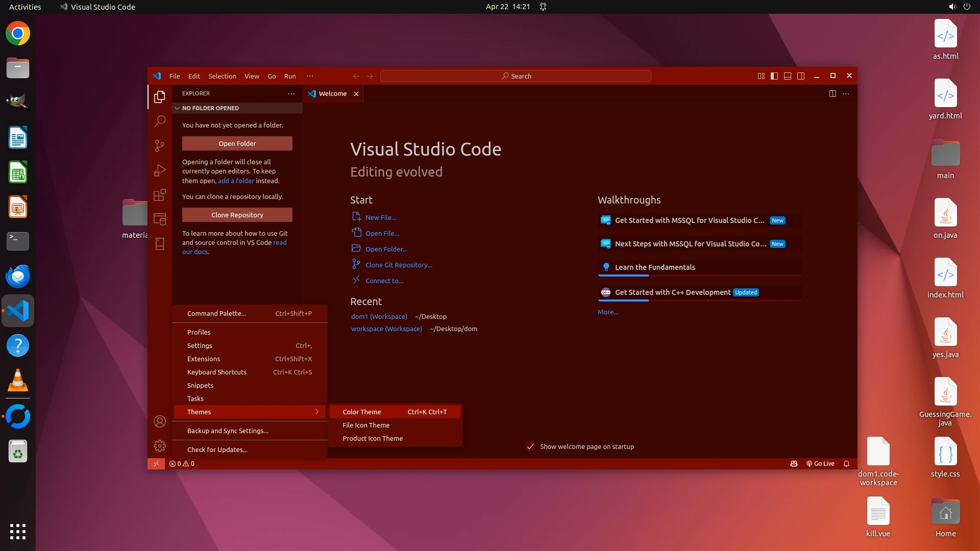Toggle Primary Side Bar layout button
Screen dimensions: 980x551
[x=774, y=76]
